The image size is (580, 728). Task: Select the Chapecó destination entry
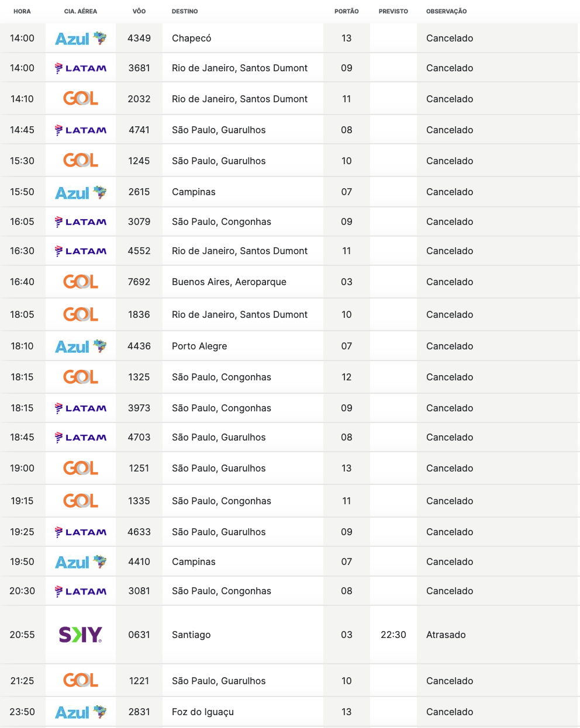coord(192,38)
